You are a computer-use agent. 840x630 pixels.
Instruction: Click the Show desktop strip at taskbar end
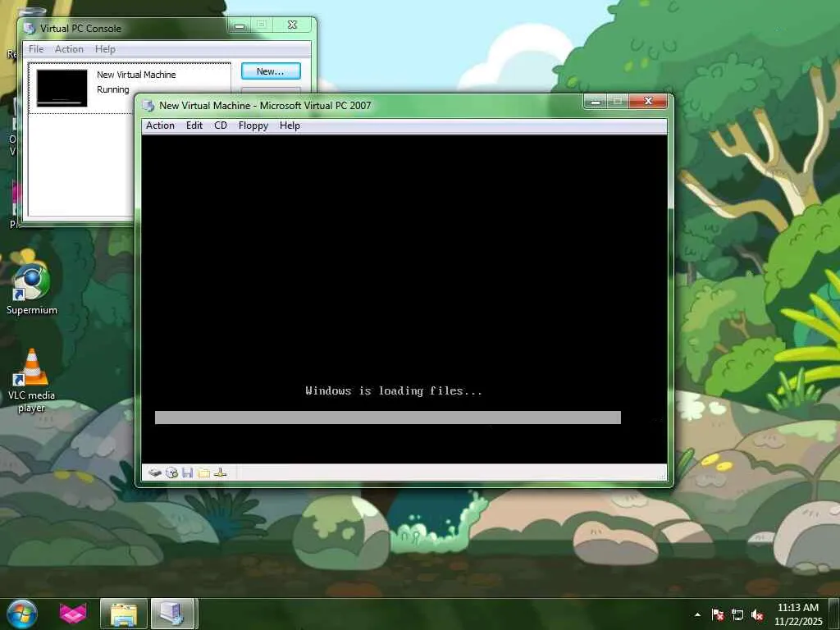pyautogui.click(x=834, y=614)
